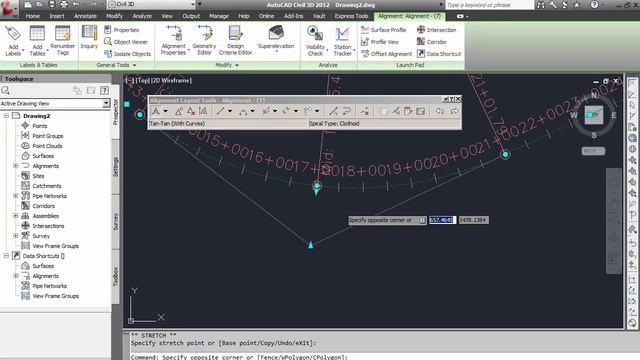Switch to the Toolbox toolspace tab
Viewport: 640px width, 360px height.
(116, 277)
